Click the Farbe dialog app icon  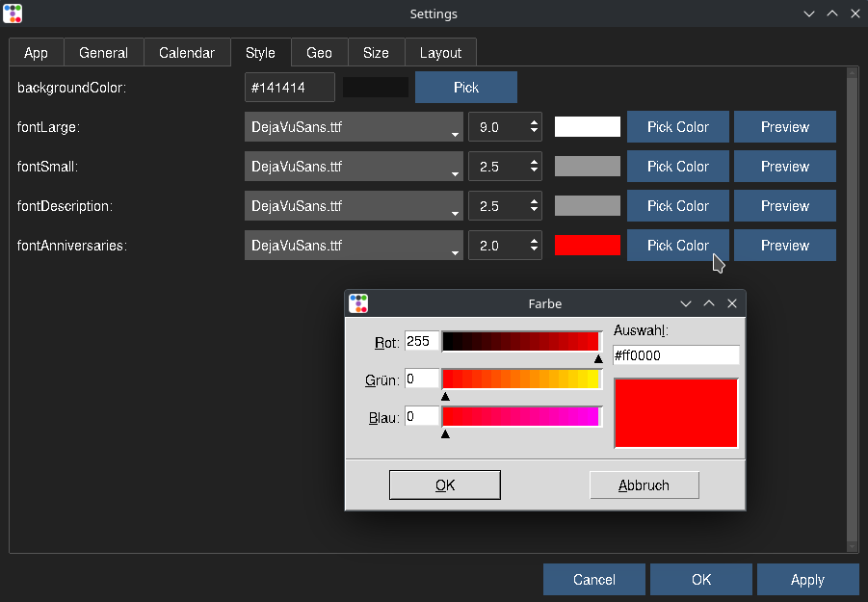click(358, 303)
